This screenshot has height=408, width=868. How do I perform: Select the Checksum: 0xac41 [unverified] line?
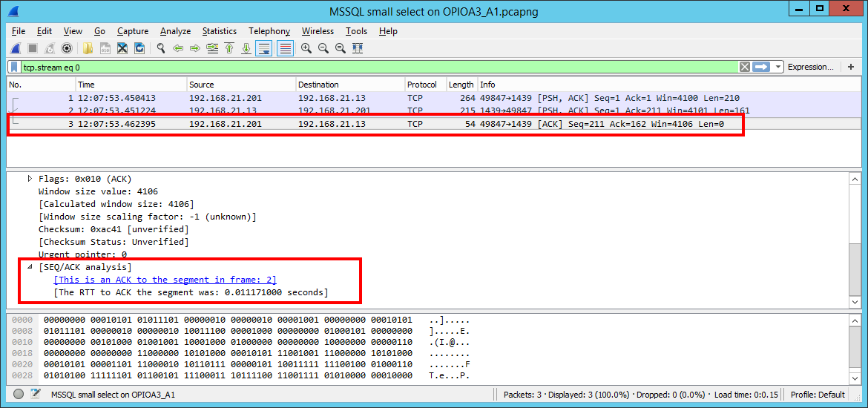114,229
